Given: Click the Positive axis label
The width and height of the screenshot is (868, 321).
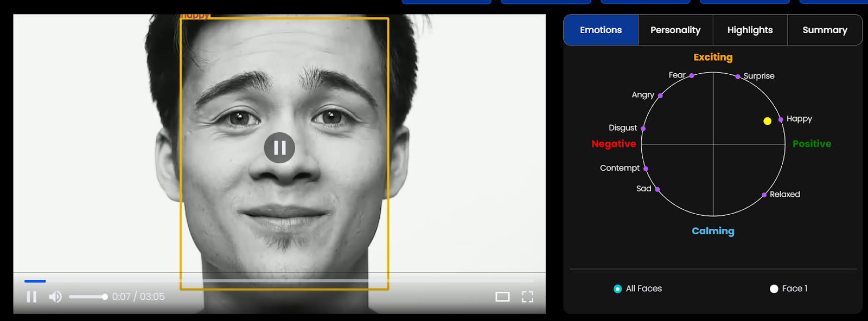Looking at the screenshot, I should pyautogui.click(x=812, y=144).
